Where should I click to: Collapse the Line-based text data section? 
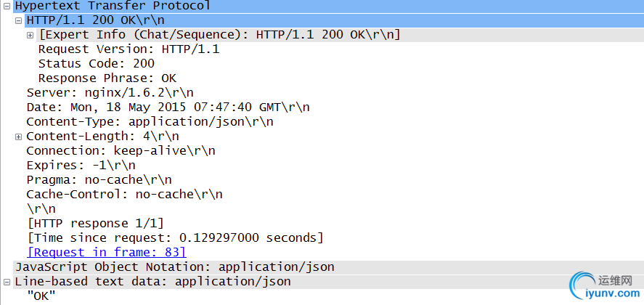(7, 282)
